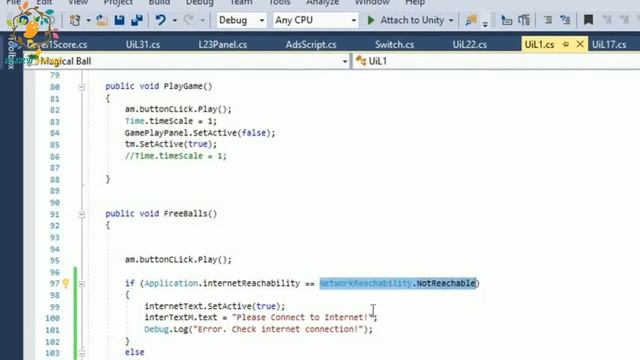Collapse the FreeBalls method at line 91
Viewport: 640px width, 360px height.
click(x=82, y=214)
